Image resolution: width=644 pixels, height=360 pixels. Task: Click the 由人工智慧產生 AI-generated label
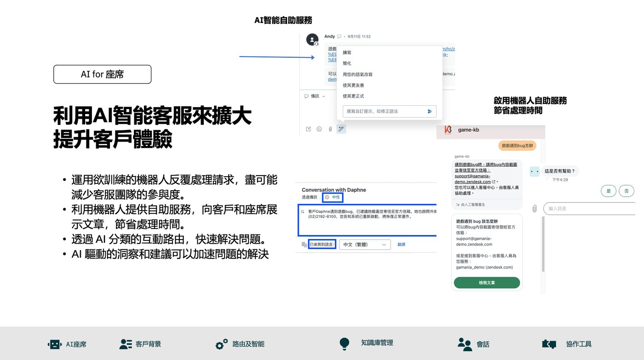pos(470,205)
